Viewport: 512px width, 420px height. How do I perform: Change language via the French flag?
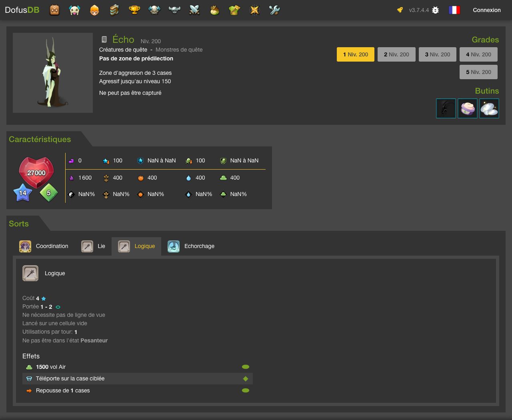click(454, 10)
